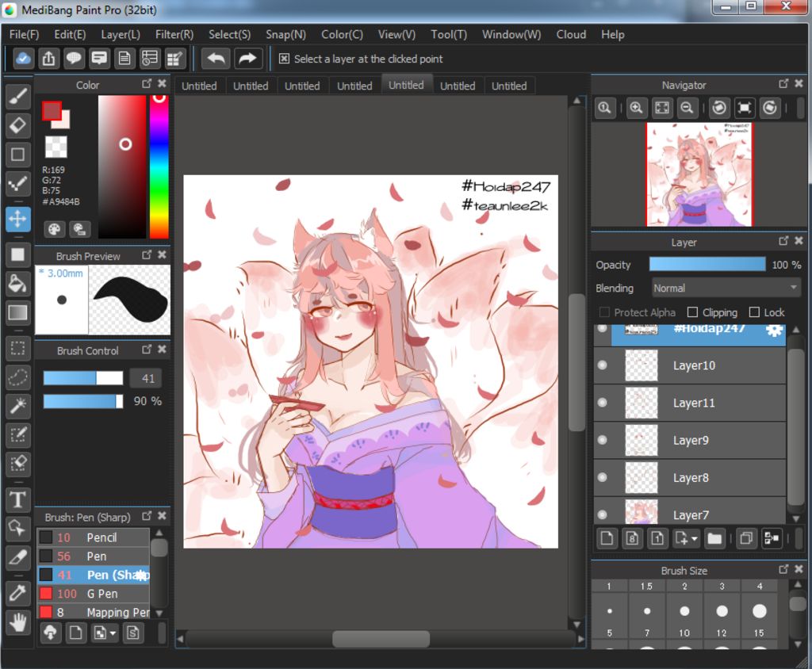This screenshot has height=669, width=812.
Task: Select the Bucket fill tool
Action: (x=18, y=283)
